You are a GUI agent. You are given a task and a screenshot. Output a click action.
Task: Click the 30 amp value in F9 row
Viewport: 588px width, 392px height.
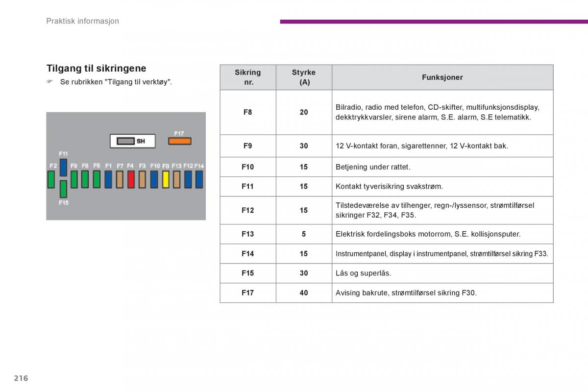[304, 146]
